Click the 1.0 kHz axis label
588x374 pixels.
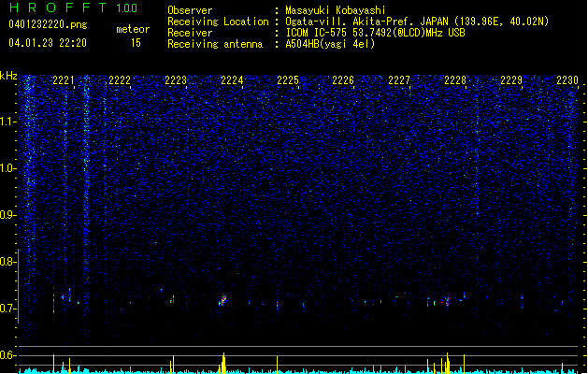point(7,168)
